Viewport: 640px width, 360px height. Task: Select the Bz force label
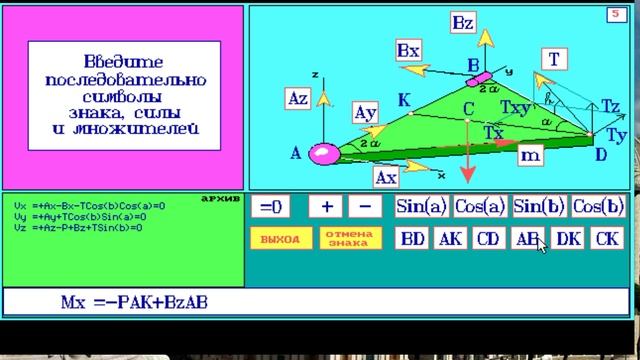(463, 22)
